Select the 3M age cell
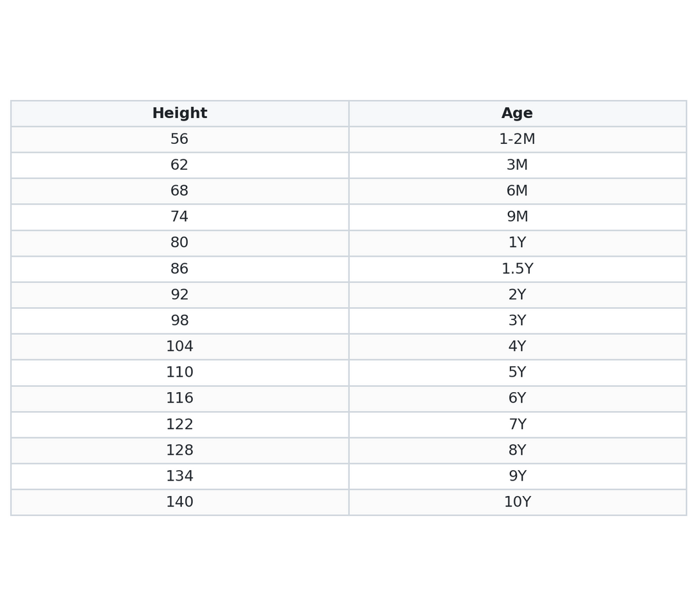 (517, 165)
